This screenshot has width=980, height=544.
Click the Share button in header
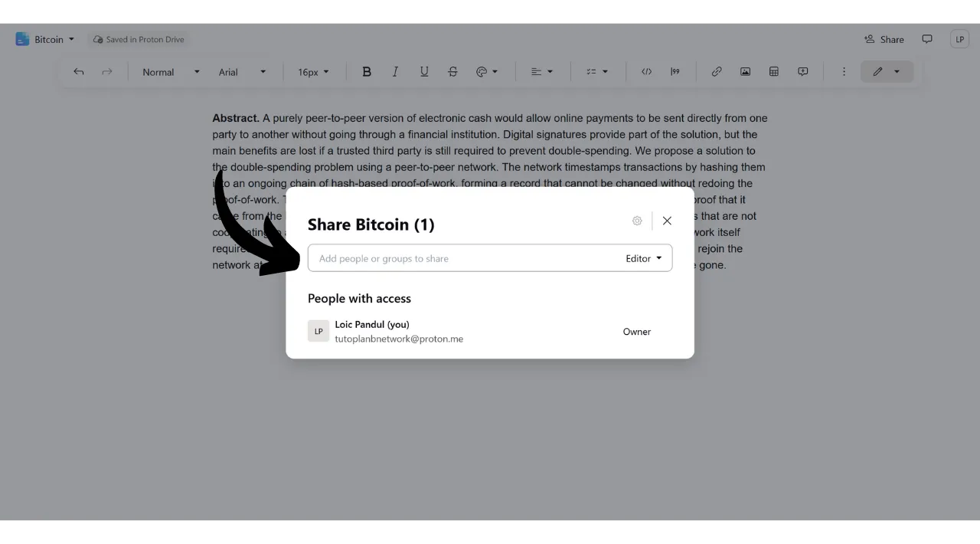coord(884,39)
